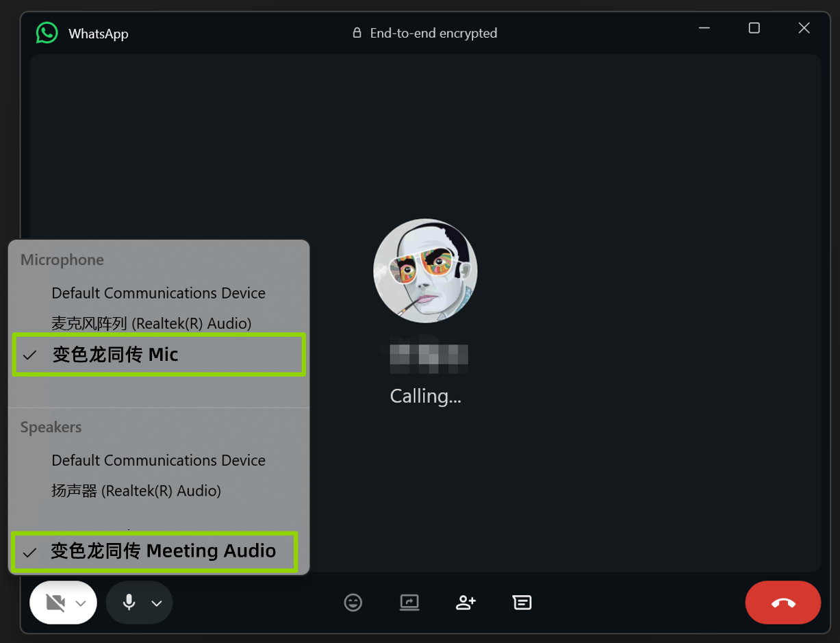Click the WhatsApp title text
The width and height of the screenshot is (840, 643).
coord(99,34)
